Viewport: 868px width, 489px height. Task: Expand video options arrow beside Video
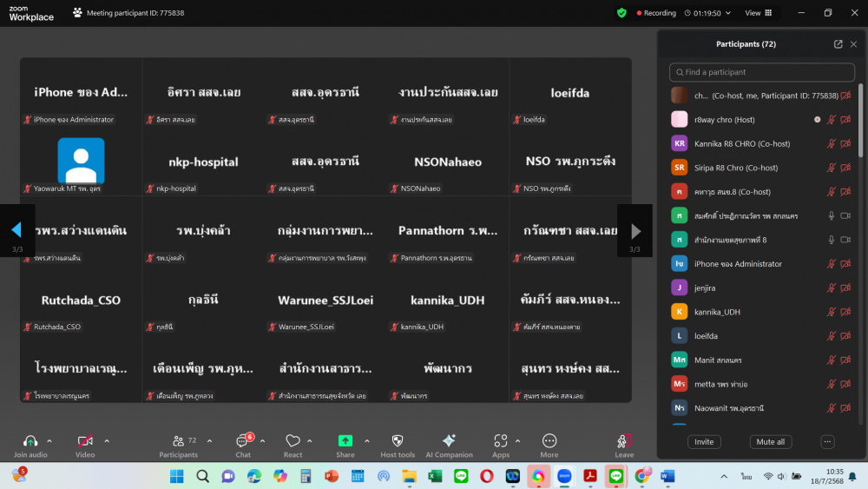tap(107, 441)
